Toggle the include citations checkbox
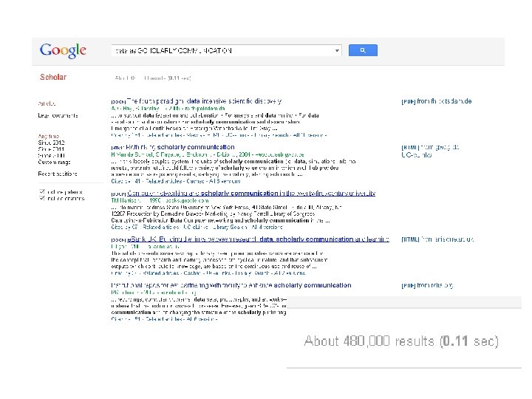Viewport: 532px width, 399px height. click(x=41, y=198)
